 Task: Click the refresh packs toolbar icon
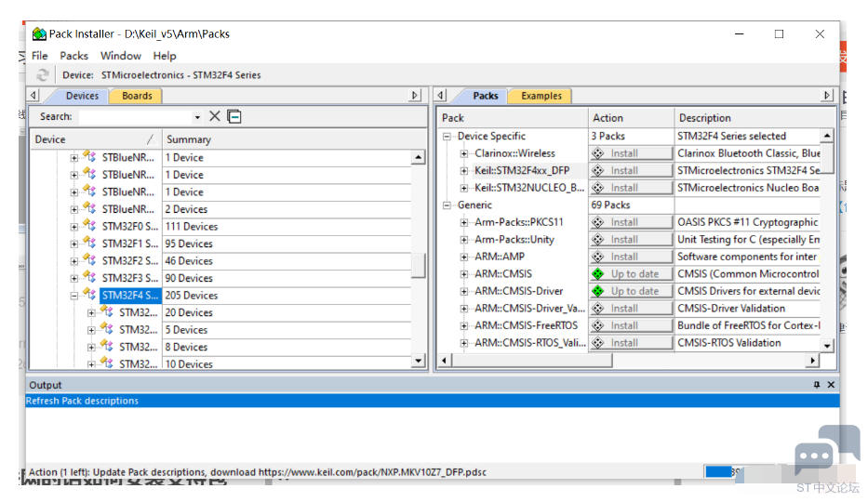click(43, 74)
